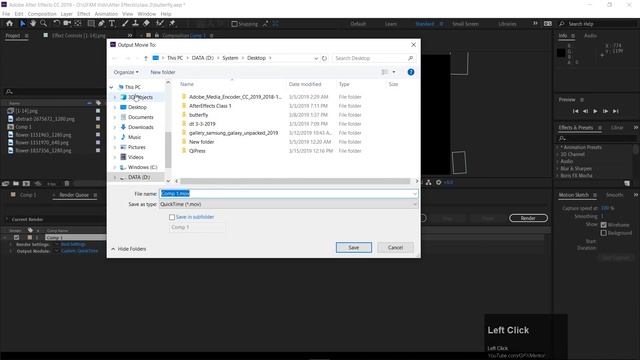This screenshot has height=360, width=640.
Task: Switch to the Render Queue tab
Action: click(74, 195)
